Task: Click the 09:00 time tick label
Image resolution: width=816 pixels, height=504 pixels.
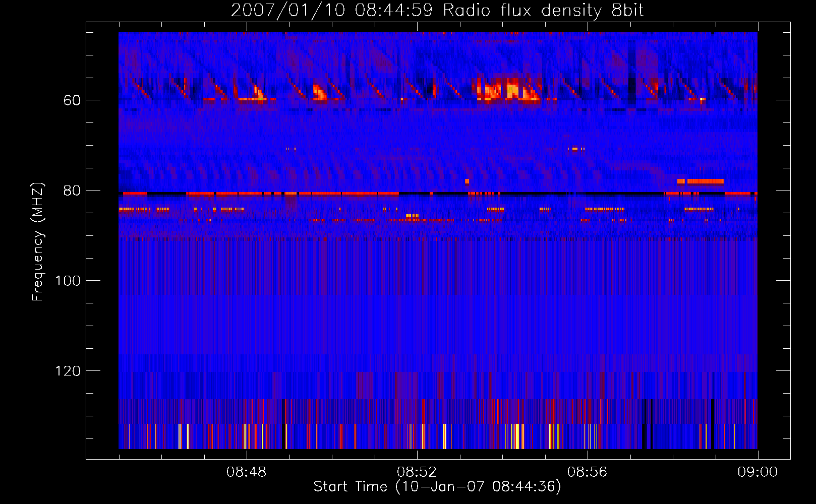Action: click(x=758, y=472)
